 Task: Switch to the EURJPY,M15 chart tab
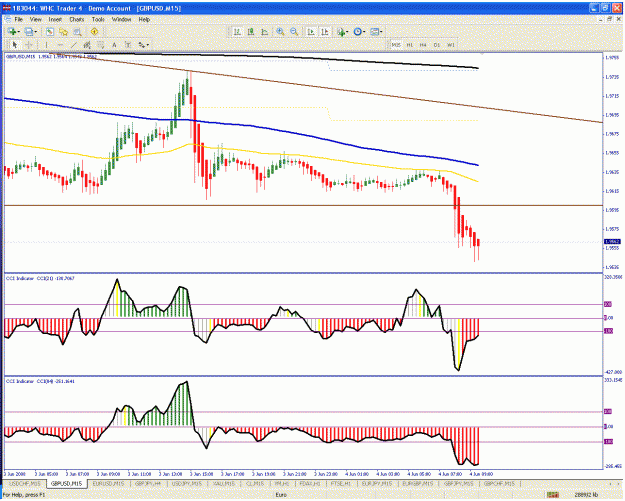[376, 483]
